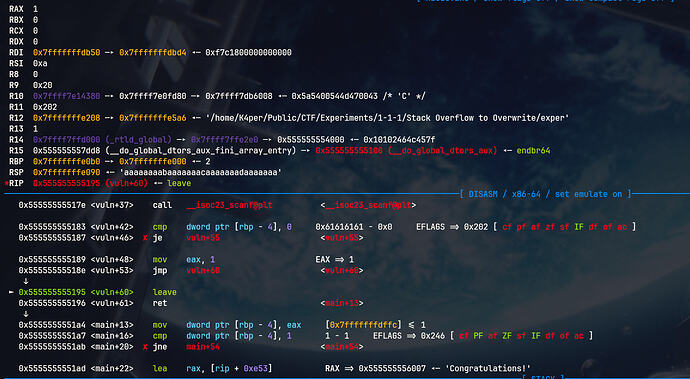Select the value 0x10102464c457f
This screenshot has width=690, height=379.
(399, 140)
